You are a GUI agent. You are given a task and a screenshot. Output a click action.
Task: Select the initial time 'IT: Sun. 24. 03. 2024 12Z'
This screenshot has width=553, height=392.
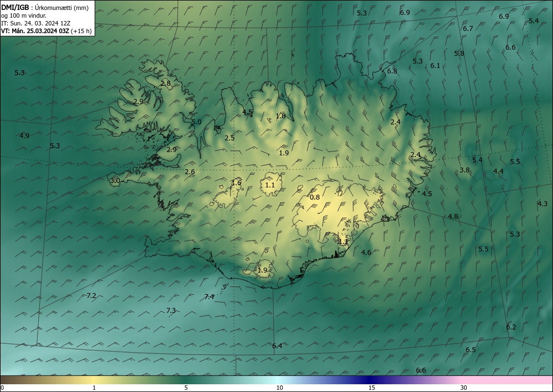[35, 23]
